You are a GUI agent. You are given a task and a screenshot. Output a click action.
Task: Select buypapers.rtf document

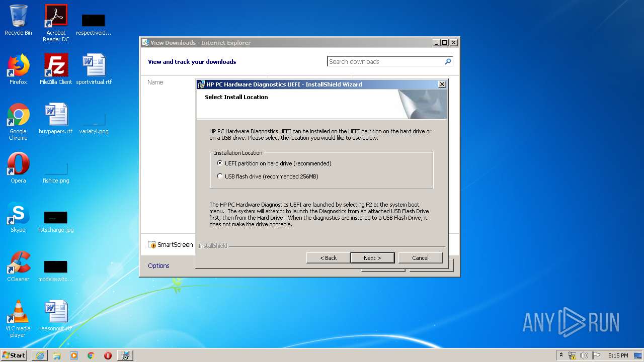[x=56, y=119]
